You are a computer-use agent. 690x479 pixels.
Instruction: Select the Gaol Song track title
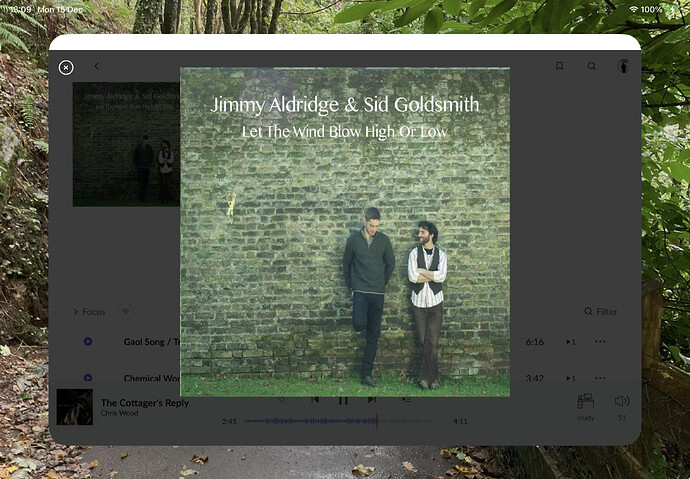pos(151,342)
